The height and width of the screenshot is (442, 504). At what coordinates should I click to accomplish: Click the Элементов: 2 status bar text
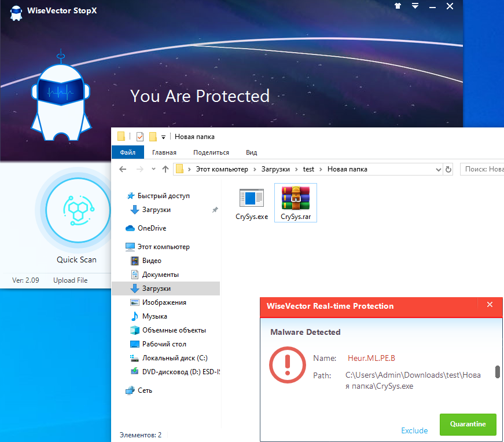(141, 435)
